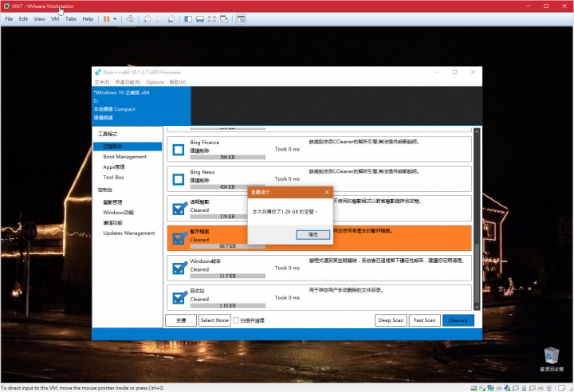574x392 pixels.
Task: Click the Bing Finance 504 KB size bar
Action: tap(228, 157)
